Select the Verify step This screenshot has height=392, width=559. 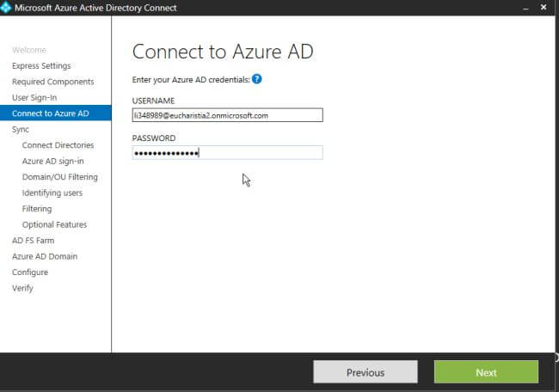tap(22, 288)
